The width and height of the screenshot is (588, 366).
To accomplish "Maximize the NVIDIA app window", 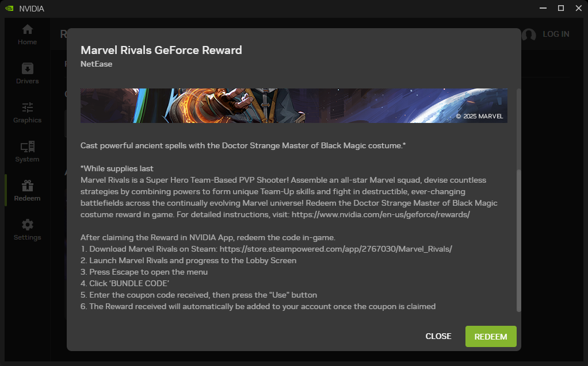I will pos(561,8).
